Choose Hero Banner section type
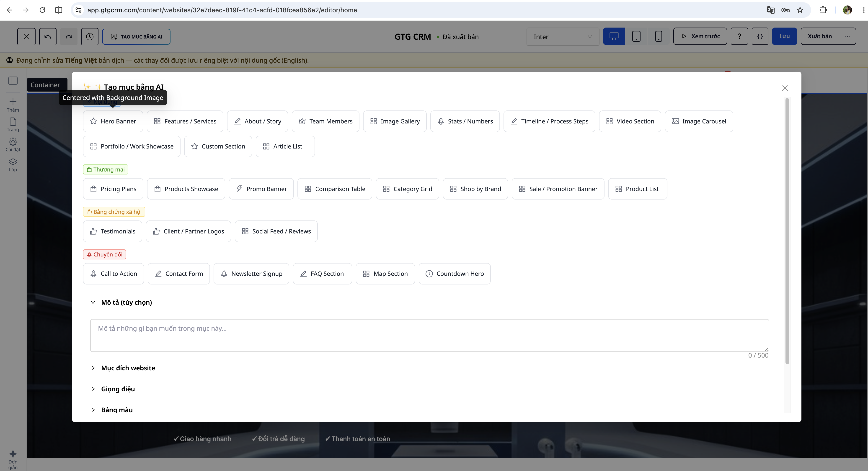 pyautogui.click(x=113, y=121)
